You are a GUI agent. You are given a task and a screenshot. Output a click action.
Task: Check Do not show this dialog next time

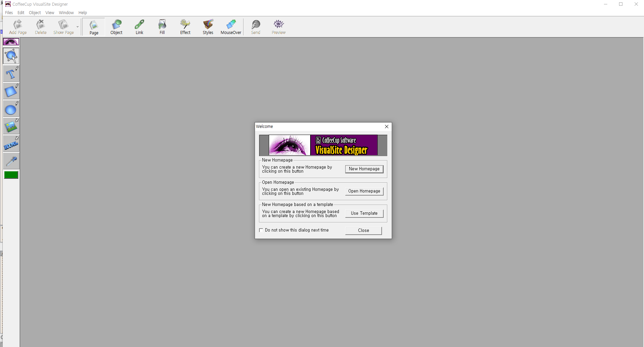tap(261, 230)
